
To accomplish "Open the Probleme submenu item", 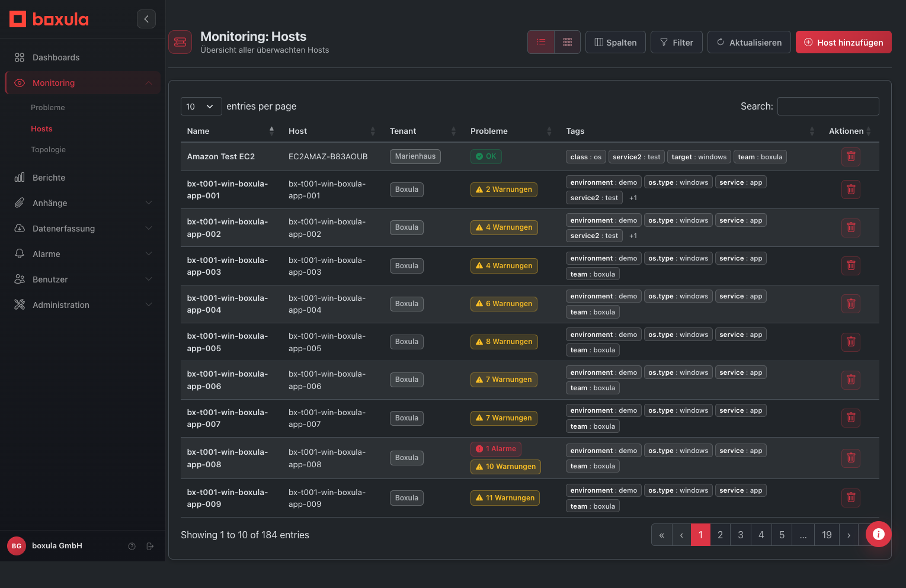I will (x=48, y=107).
